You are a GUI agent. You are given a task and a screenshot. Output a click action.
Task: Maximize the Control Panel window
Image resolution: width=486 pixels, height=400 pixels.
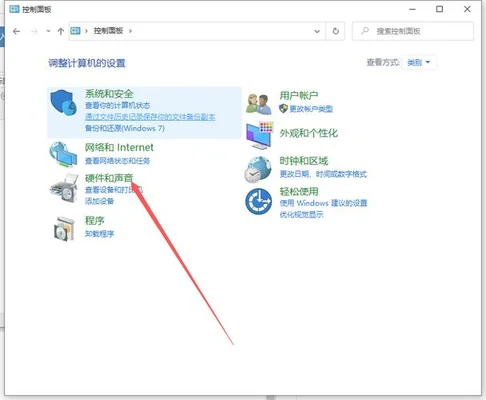click(x=440, y=9)
